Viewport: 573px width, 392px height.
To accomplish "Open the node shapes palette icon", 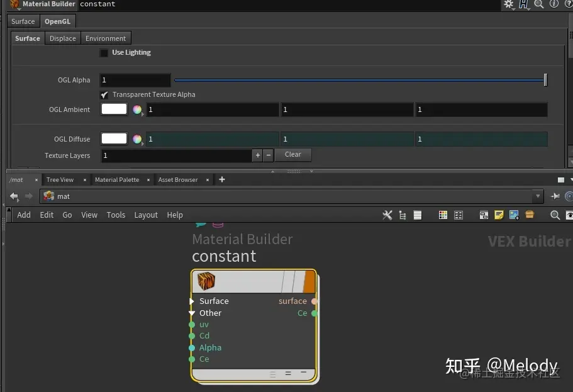I will (x=459, y=215).
